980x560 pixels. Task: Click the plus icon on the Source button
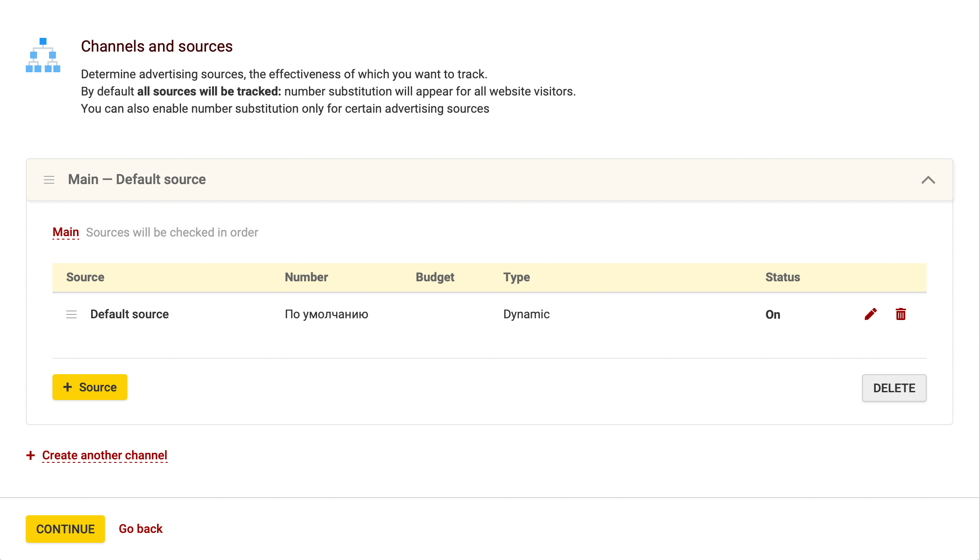tap(68, 387)
